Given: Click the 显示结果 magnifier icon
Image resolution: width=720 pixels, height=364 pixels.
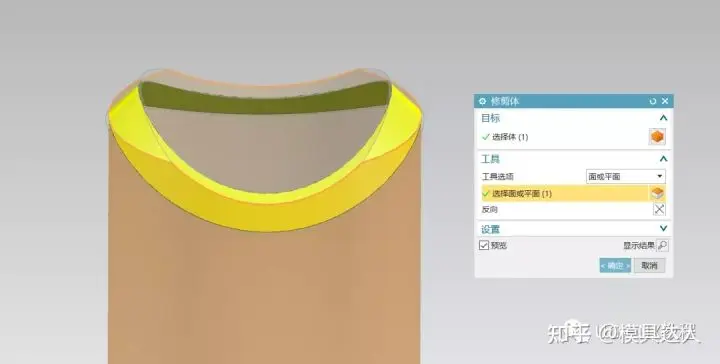Looking at the screenshot, I should pos(662,246).
